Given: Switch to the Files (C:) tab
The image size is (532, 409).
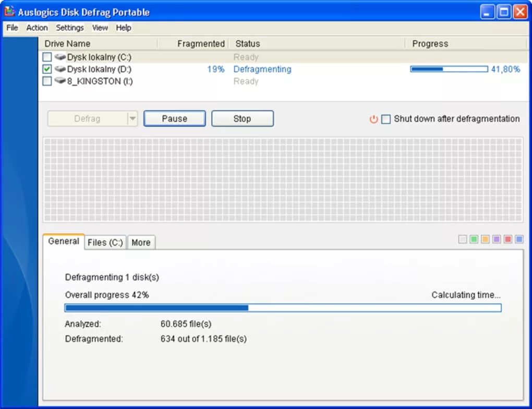Looking at the screenshot, I should point(105,243).
